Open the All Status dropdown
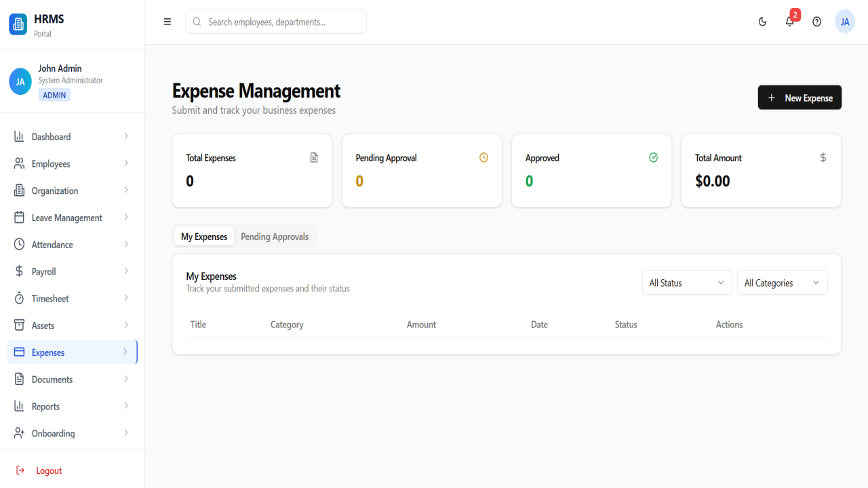 tap(687, 283)
